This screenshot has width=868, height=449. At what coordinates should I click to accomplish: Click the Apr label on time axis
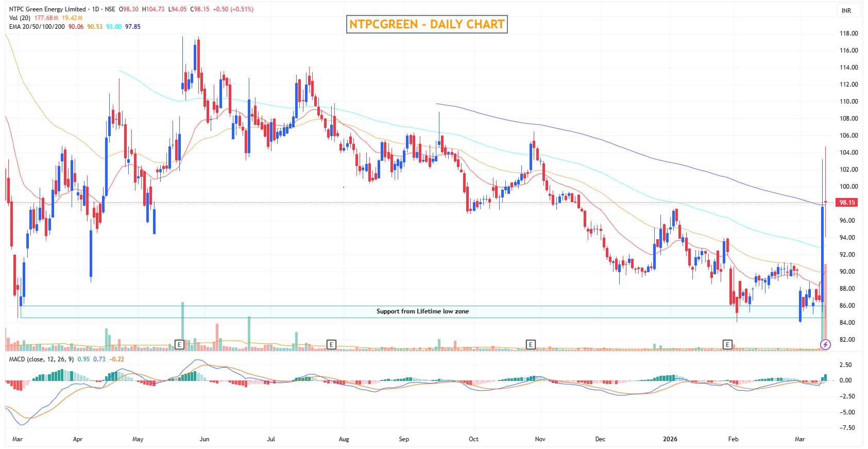click(x=78, y=439)
